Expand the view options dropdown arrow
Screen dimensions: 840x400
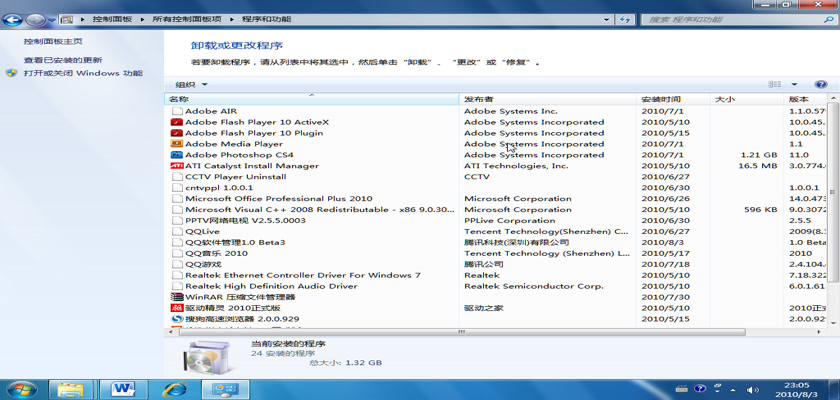(794, 85)
